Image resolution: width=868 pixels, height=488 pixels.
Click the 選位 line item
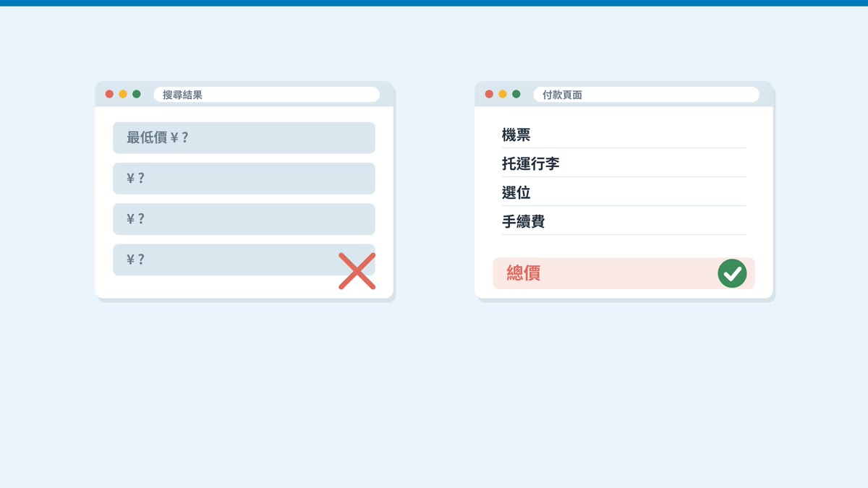(624, 192)
